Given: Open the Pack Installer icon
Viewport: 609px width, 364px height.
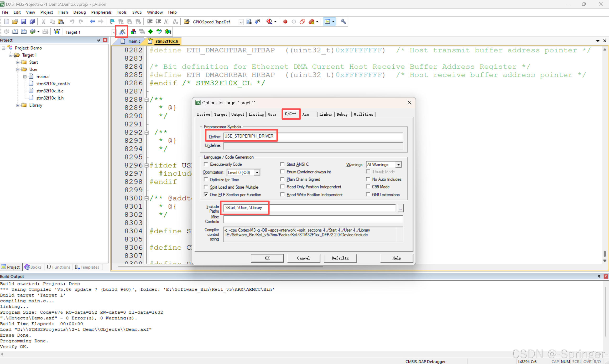Looking at the screenshot, I should click(x=168, y=32).
